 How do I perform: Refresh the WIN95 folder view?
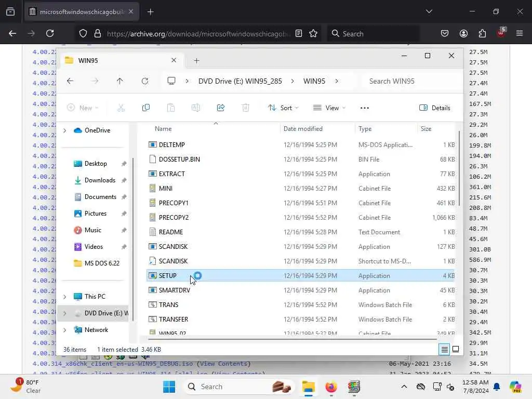point(145,81)
